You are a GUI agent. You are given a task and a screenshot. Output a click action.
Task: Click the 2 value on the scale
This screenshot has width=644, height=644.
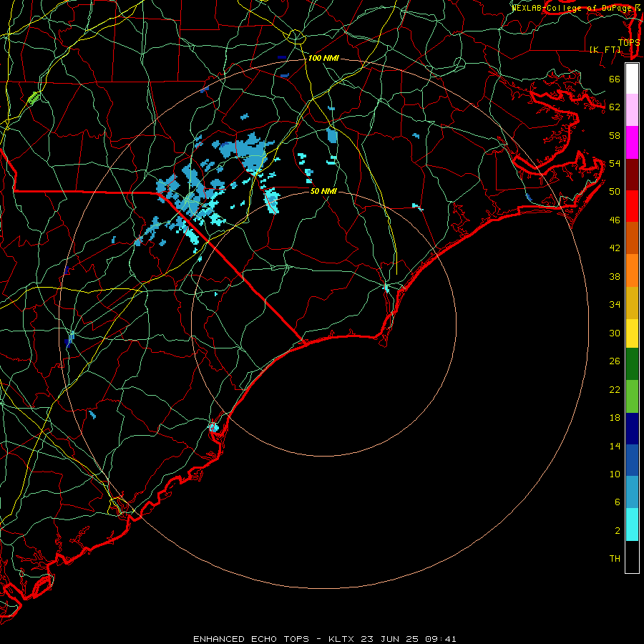618,531
